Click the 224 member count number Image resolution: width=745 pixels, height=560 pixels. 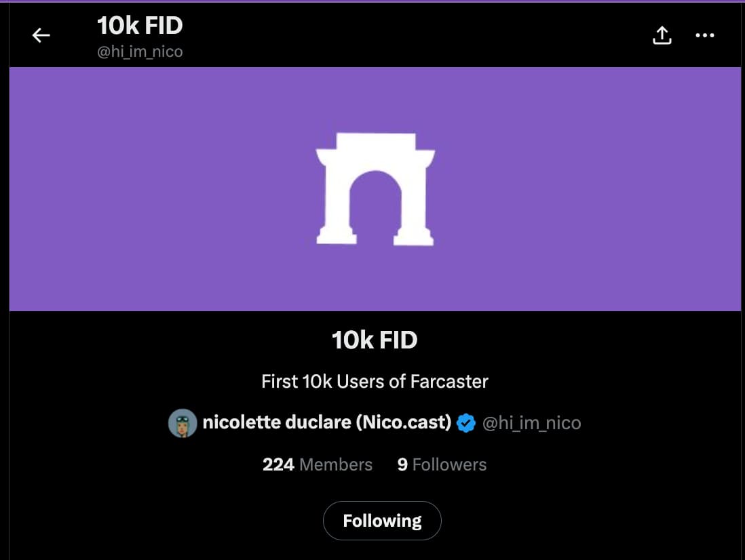[278, 464]
